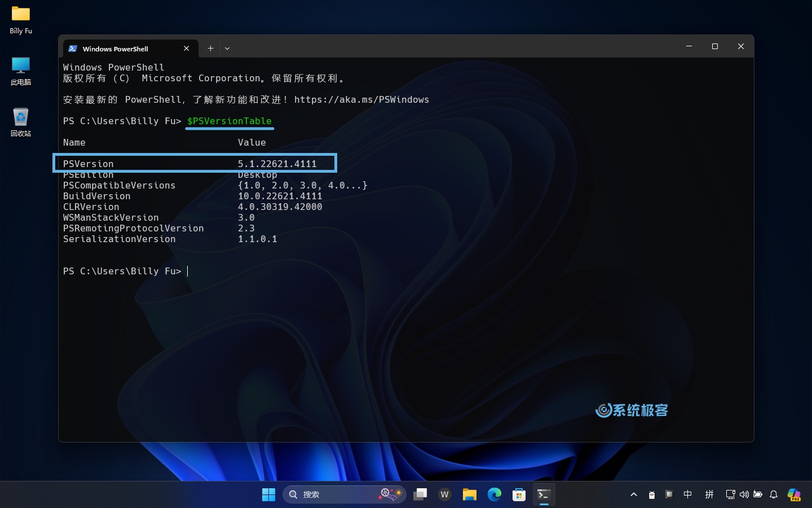Click the gray square tray icon

[x=669, y=494]
